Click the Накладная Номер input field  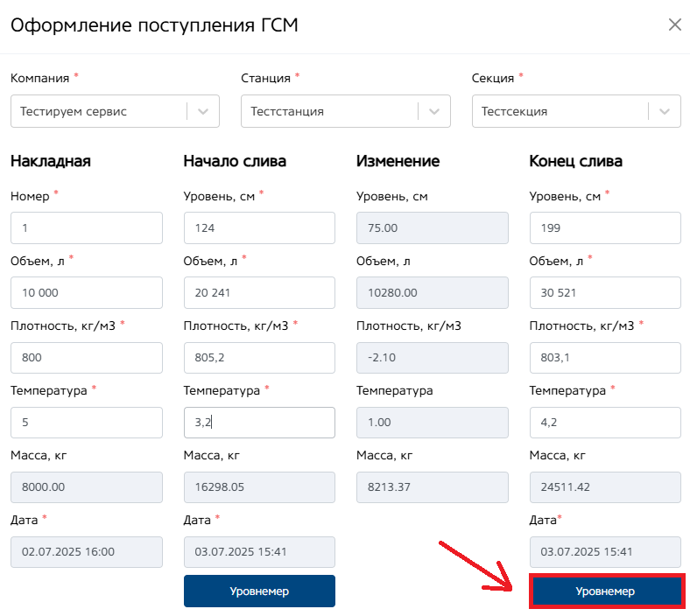(87, 227)
